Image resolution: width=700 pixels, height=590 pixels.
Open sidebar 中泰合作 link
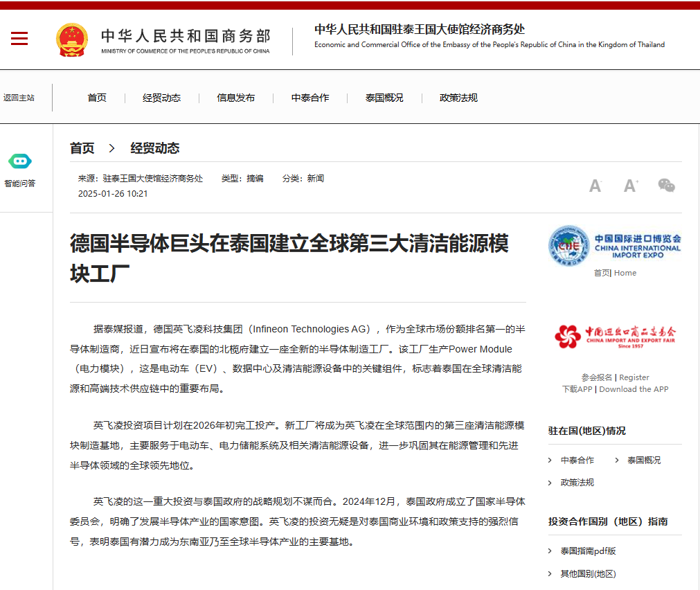coord(577,460)
